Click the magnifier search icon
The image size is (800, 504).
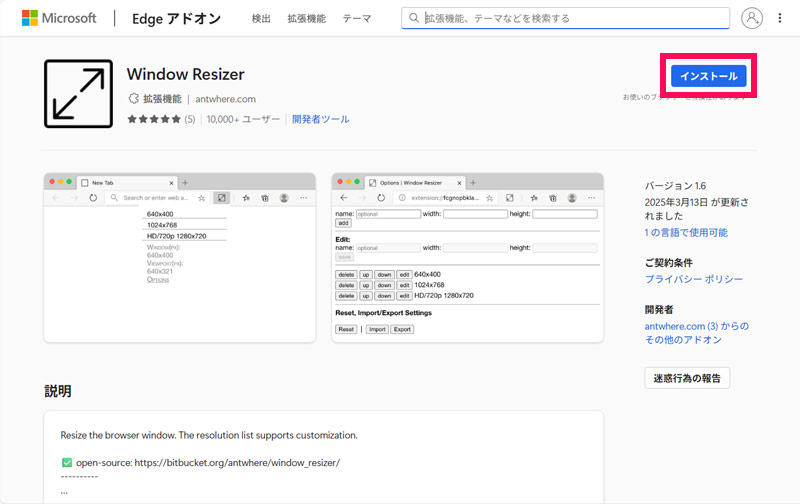(x=414, y=18)
